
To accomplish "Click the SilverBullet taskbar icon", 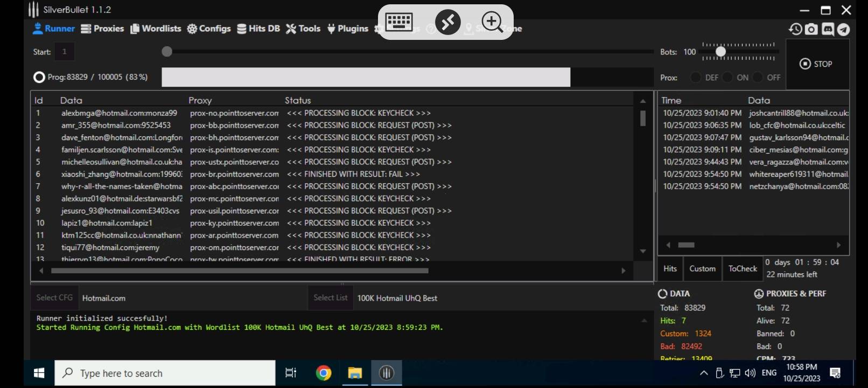I will 387,373.
